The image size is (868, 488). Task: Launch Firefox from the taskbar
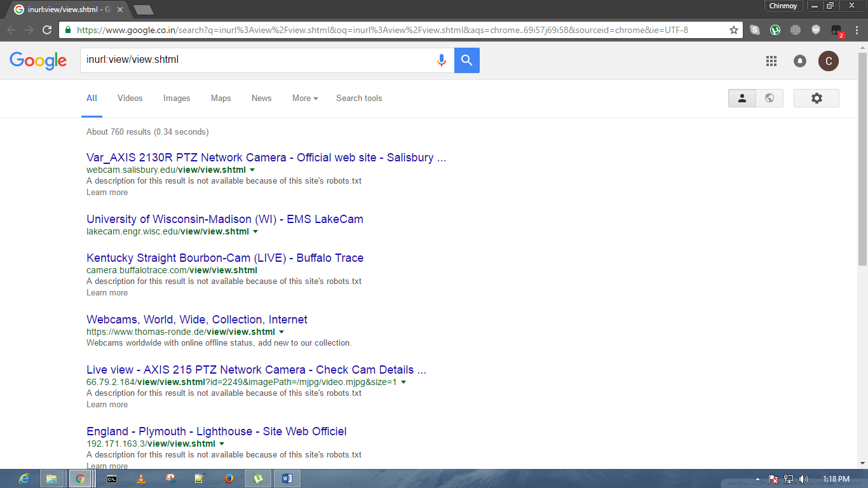click(228, 478)
